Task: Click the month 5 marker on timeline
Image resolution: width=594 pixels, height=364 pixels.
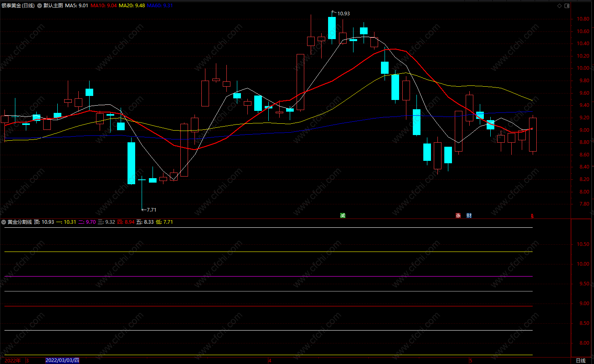Action: 471,361
